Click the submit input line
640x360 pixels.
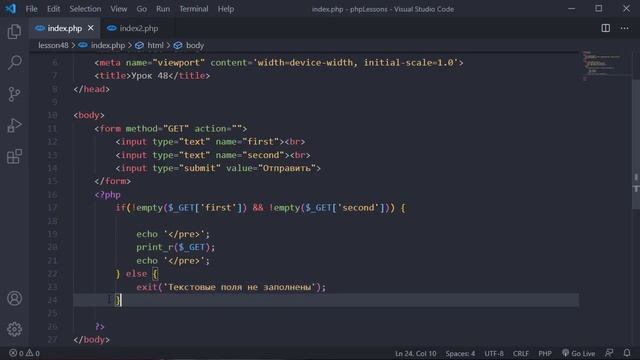tap(218, 168)
